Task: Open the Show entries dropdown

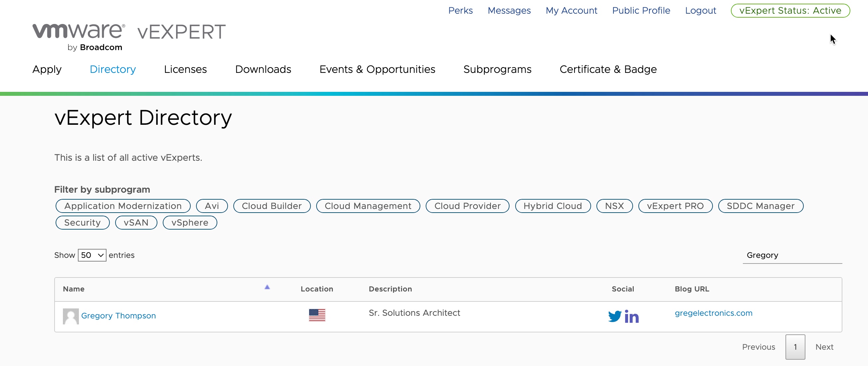Action: (x=92, y=255)
